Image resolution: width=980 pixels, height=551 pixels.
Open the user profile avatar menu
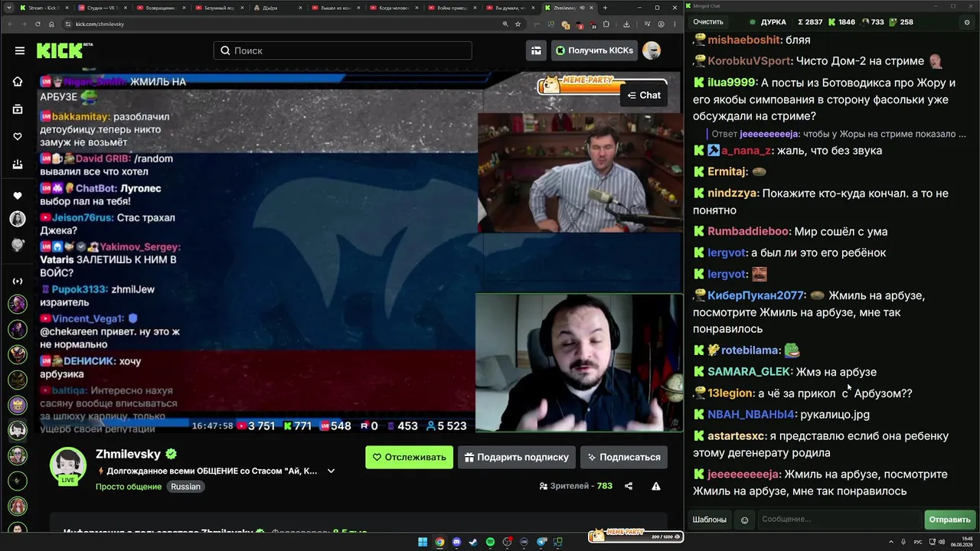(652, 51)
